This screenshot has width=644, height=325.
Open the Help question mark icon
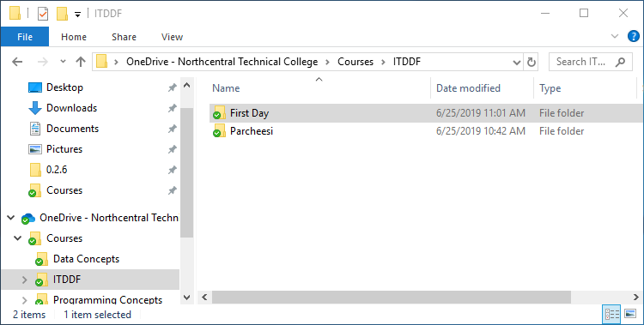(634, 37)
